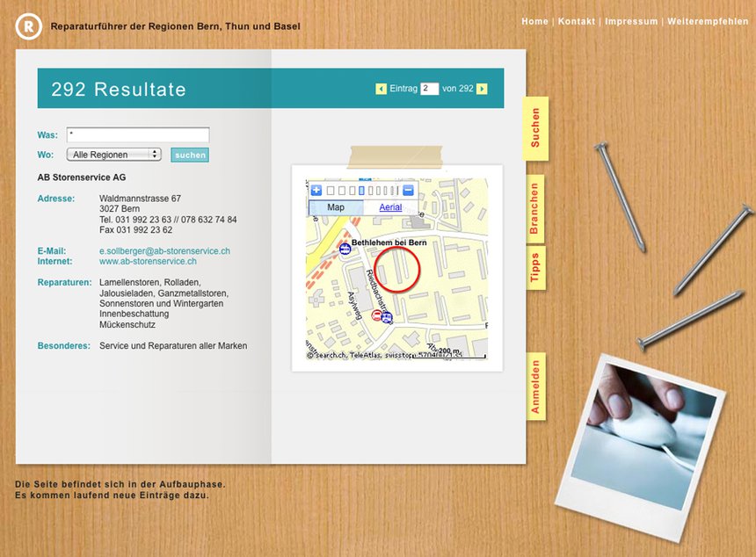Open the www.ab-storenservice.ch website link
The height and width of the screenshot is (557, 756).
[x=148, y=261]
